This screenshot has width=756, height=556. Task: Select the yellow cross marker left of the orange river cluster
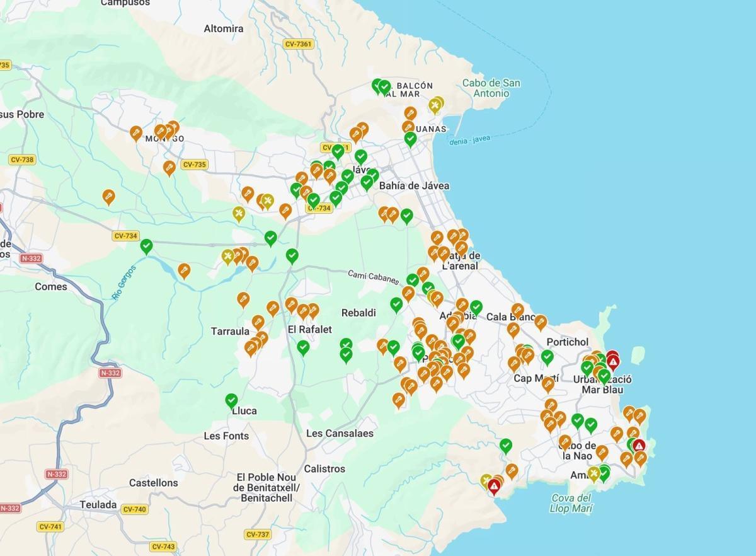click(x=228, y=257)
